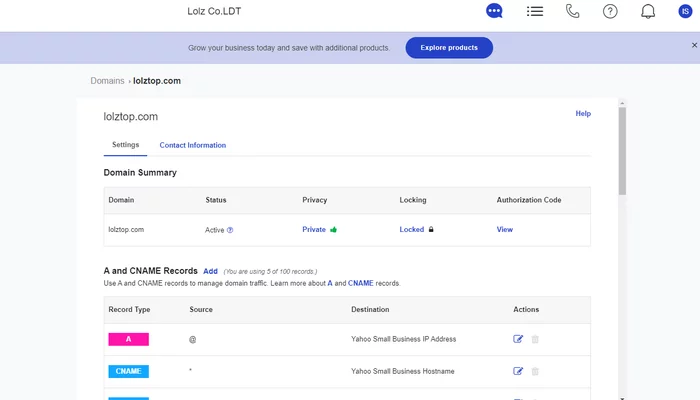The height and width of the screenshot is (400, 700).
Task: Click the panel's vertical scrollbar thumb
Action: pyautogui.click(x=622, y=151)
